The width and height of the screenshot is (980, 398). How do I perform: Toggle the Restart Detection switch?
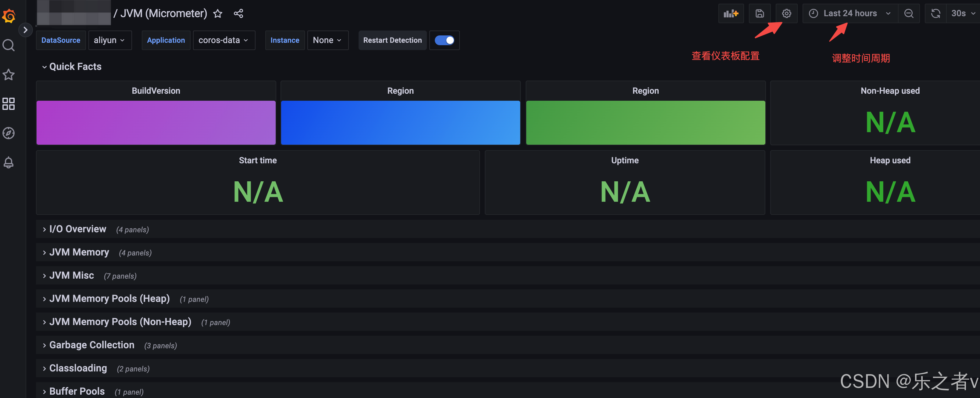444,40
